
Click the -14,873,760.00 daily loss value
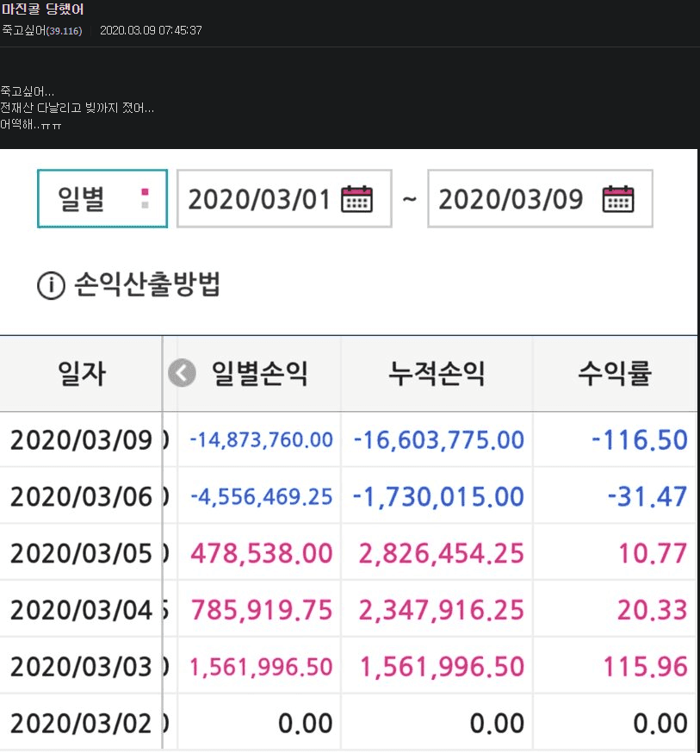(261, 439)
